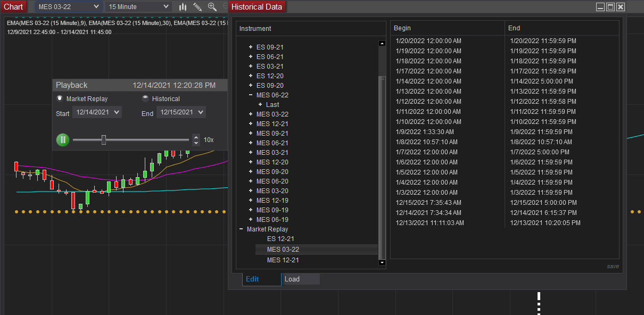
Task: Select the Market Replay radio button
Action: pos(60,98)
